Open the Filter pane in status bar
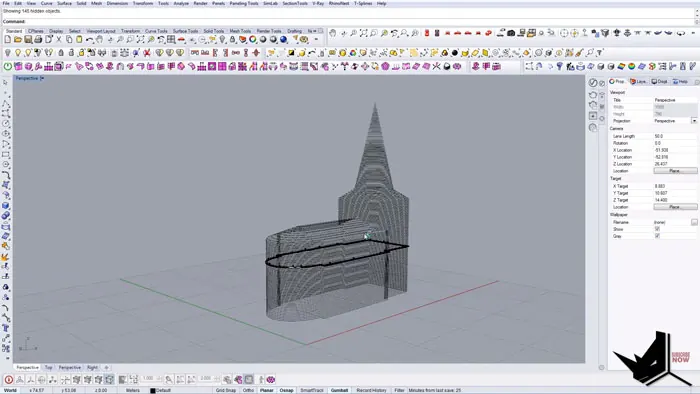The height and width of the screenshot is (394, 700). point(399,390)
